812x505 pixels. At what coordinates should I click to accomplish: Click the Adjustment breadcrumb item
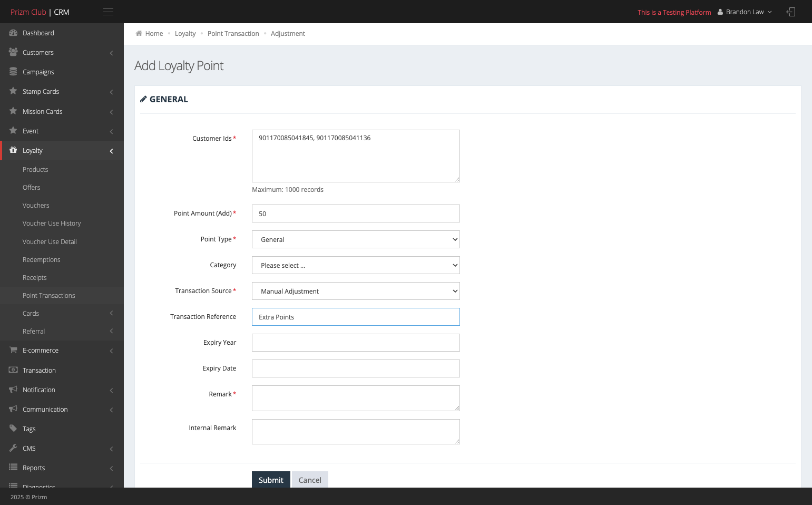pos(288,33)
